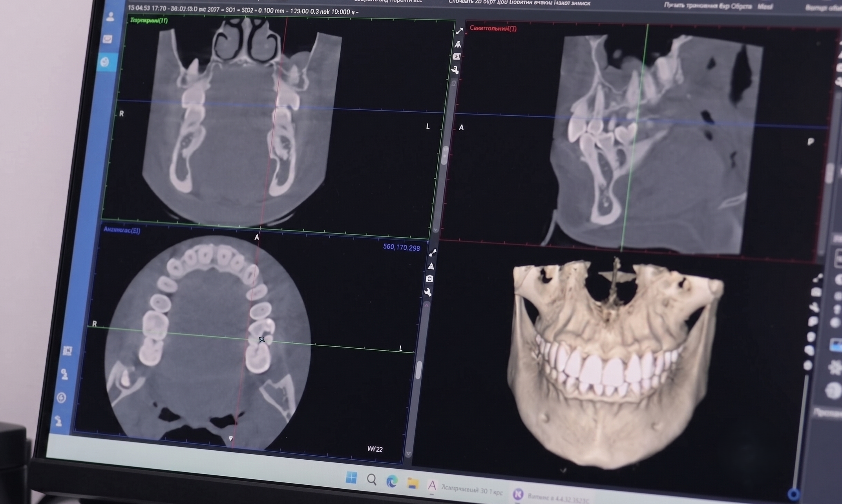Click the coronal view slice scrollbar thumb
Viewport: 842px width, 504px height.
click(x=445, y=155)
